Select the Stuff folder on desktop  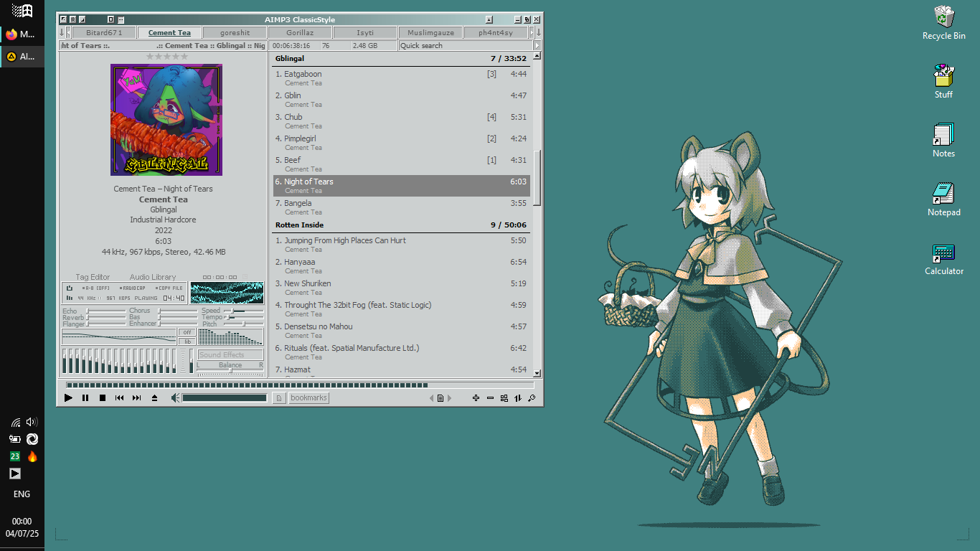pos(943,81)
